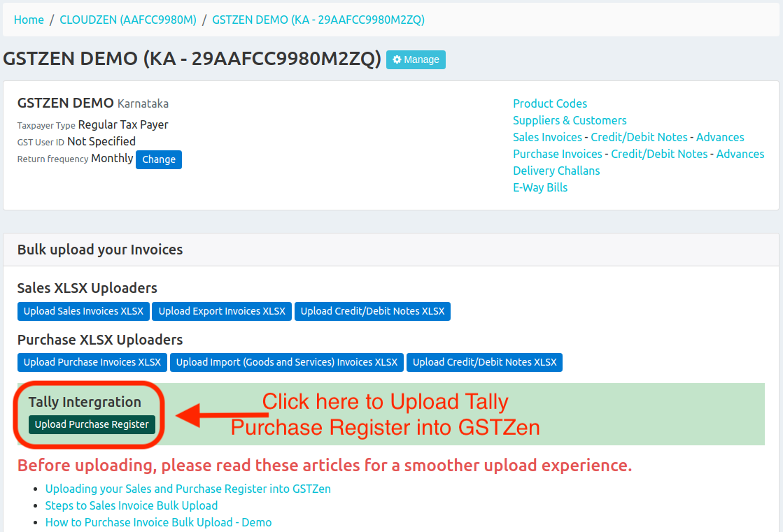Open GSTZEN DEMO breadcrumb link
783x532 pixels.
318,20
